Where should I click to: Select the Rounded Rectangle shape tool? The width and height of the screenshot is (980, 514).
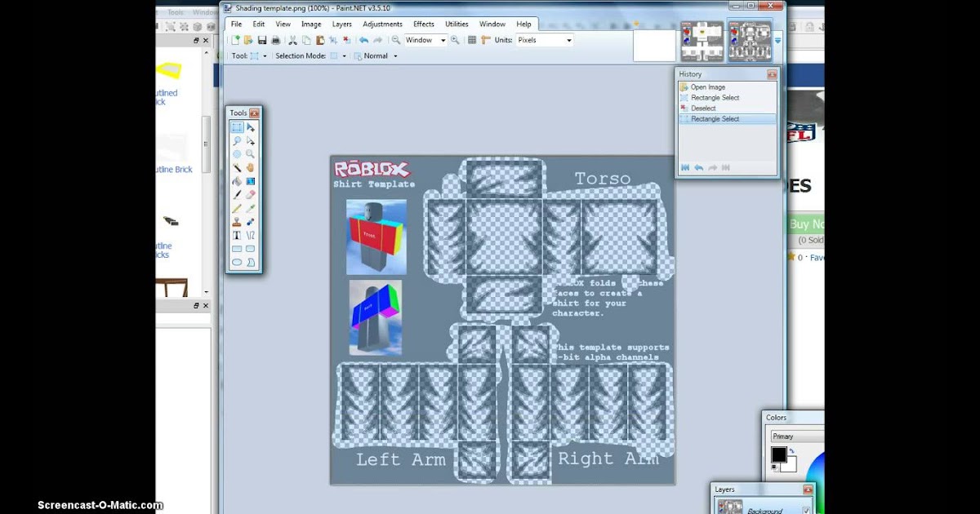point(250,249)
